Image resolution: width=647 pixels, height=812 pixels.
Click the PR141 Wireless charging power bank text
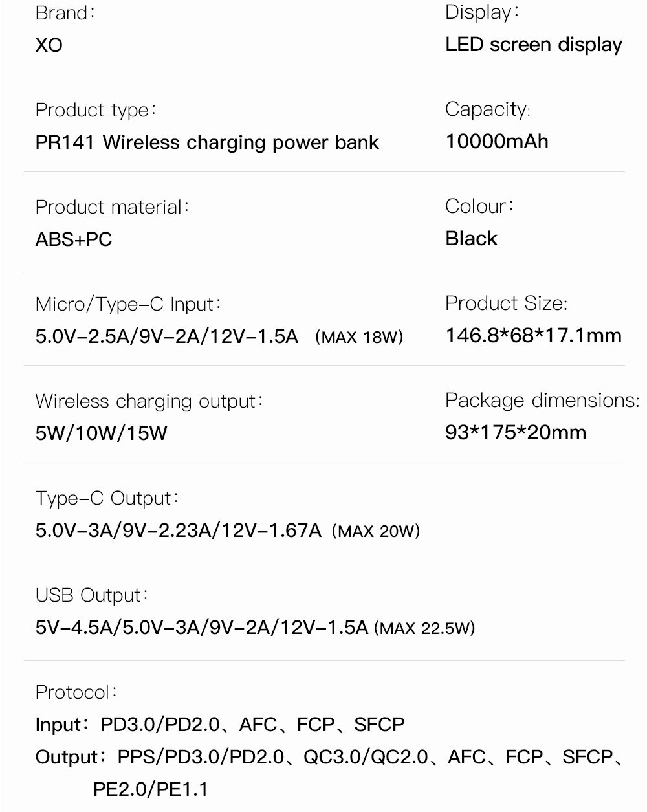coord(207,142)
